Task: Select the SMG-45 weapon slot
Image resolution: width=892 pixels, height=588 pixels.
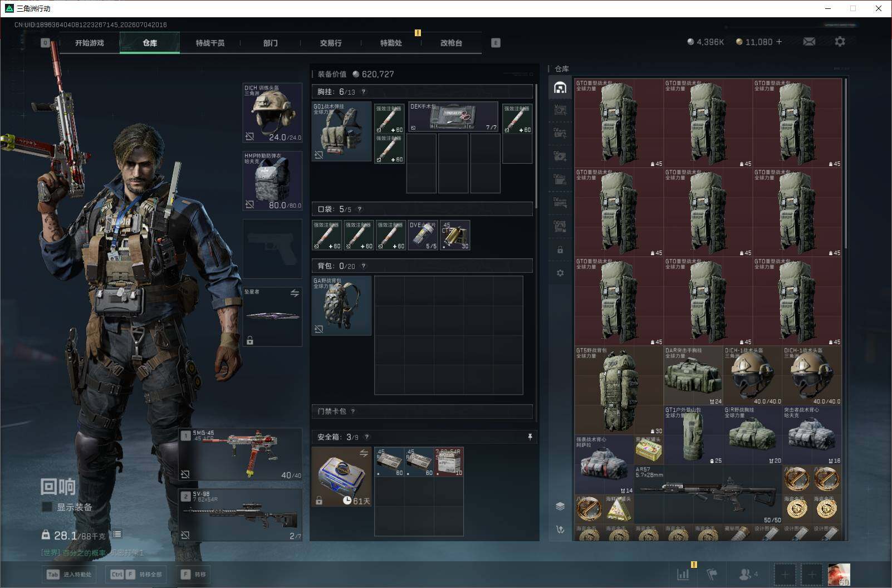Action: 241,454
